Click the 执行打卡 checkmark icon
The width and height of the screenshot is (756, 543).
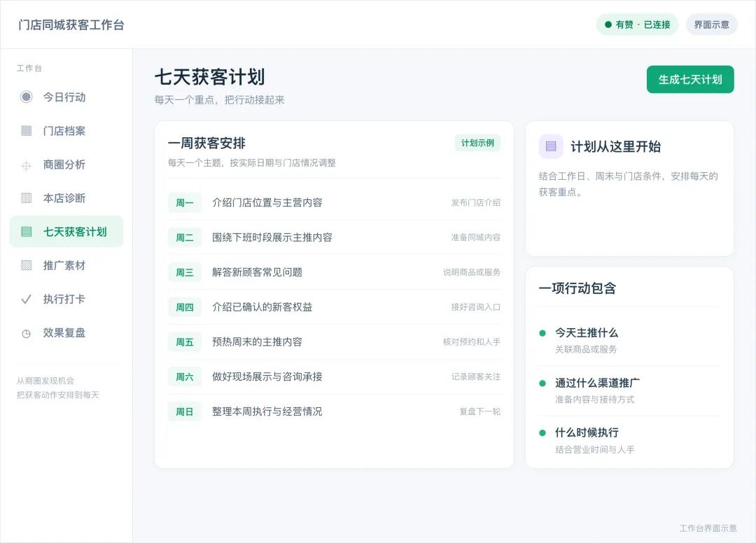(27, 299)
